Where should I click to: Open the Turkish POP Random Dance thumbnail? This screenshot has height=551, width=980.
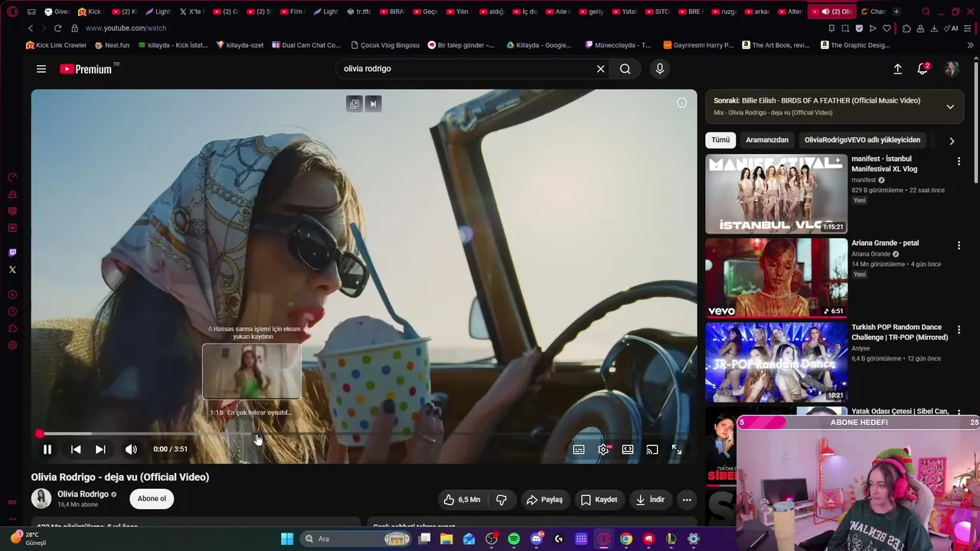[776, 363]
